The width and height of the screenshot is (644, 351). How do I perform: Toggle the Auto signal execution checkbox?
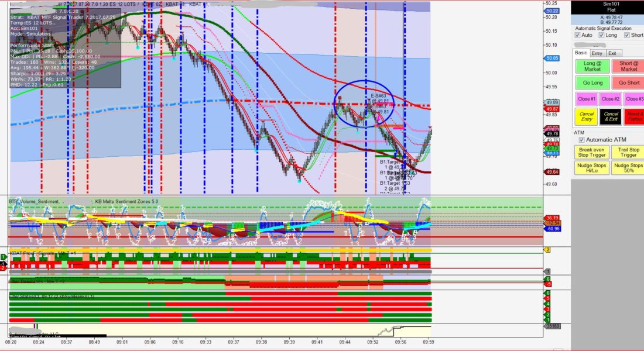[x=577, y=35]
